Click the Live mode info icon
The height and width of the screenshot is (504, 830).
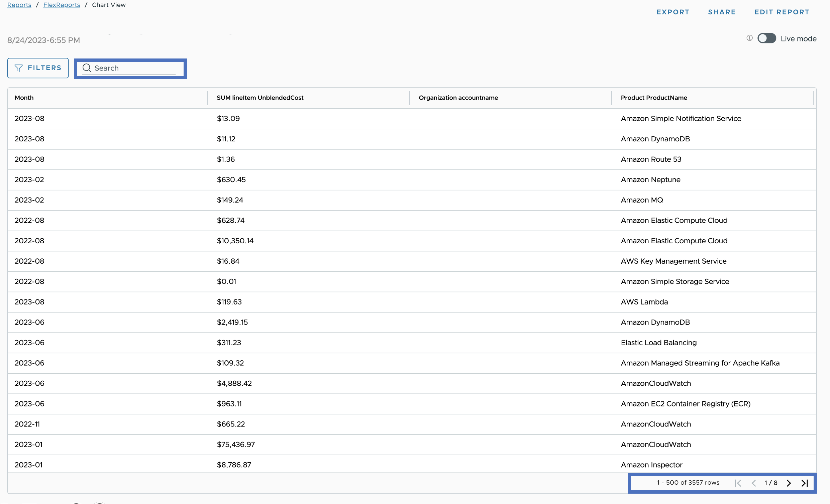(x=749, y=38)
